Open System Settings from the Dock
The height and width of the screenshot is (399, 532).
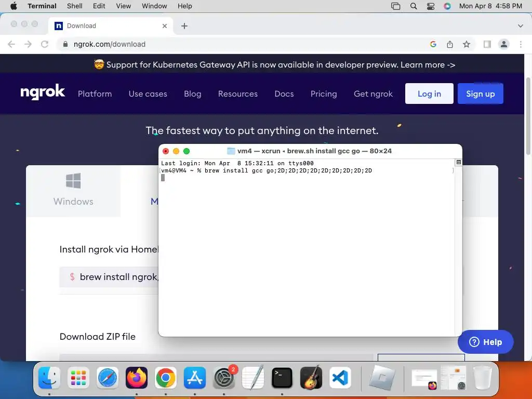tap(224, 378)
